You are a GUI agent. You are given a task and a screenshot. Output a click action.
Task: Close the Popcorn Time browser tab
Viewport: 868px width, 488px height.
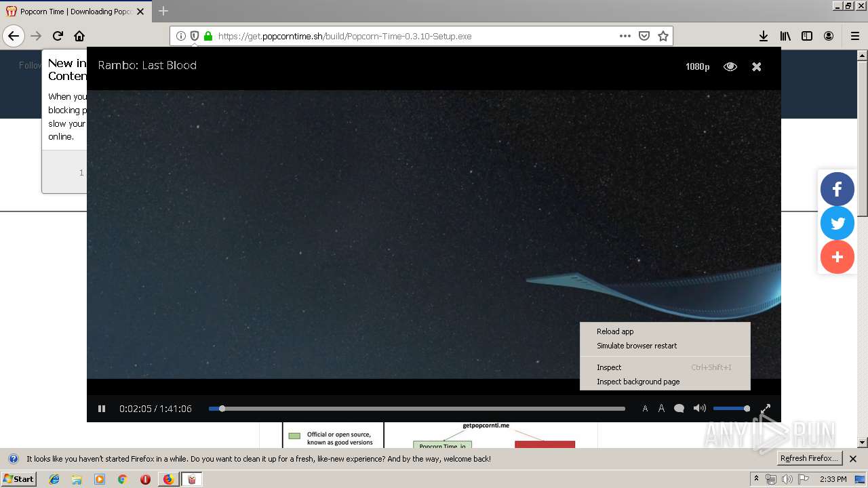point(140,12)
